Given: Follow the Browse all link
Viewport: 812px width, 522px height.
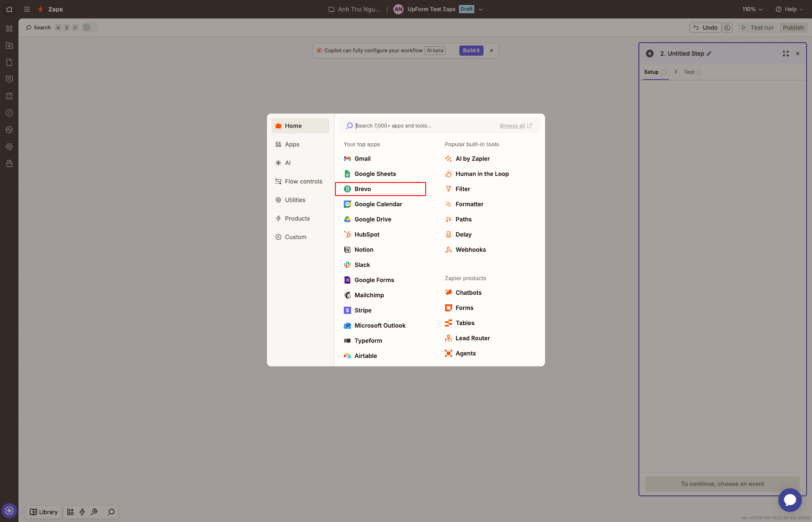Looking at the screenshot, I should (x=515, y=126).
